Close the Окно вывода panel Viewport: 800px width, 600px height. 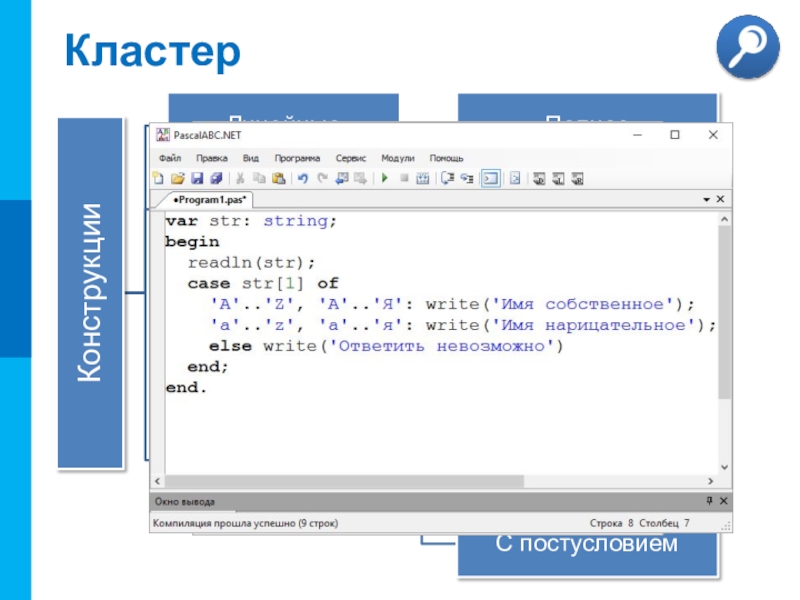(x=723, y=501)
